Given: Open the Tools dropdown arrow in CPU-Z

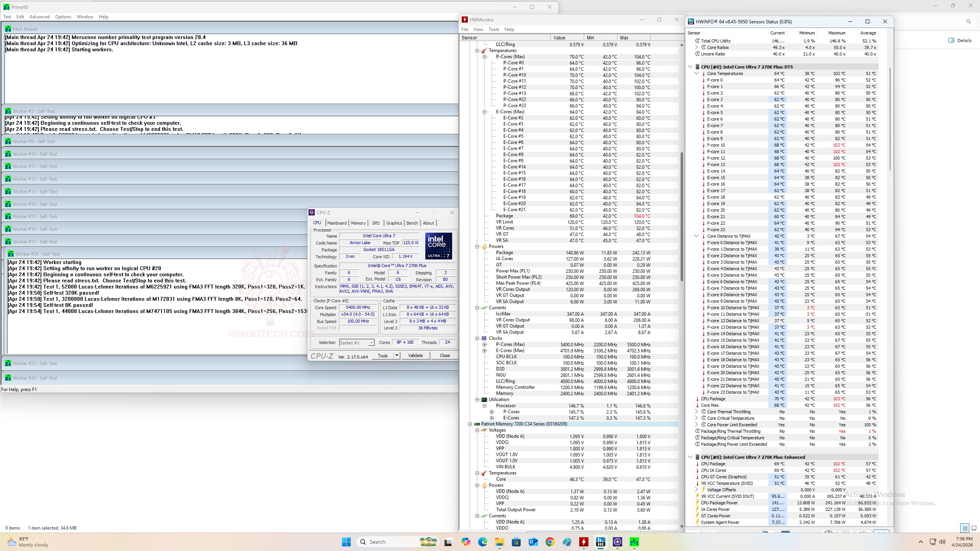Looking at the screenshot, I should tap(397, 355).
